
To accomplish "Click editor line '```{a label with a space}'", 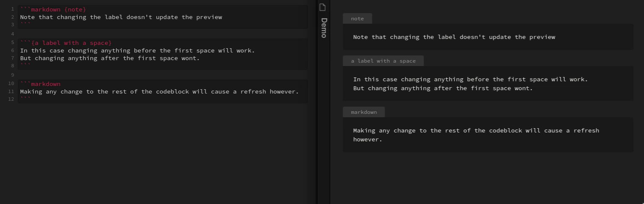I will [x=66, y=43].
